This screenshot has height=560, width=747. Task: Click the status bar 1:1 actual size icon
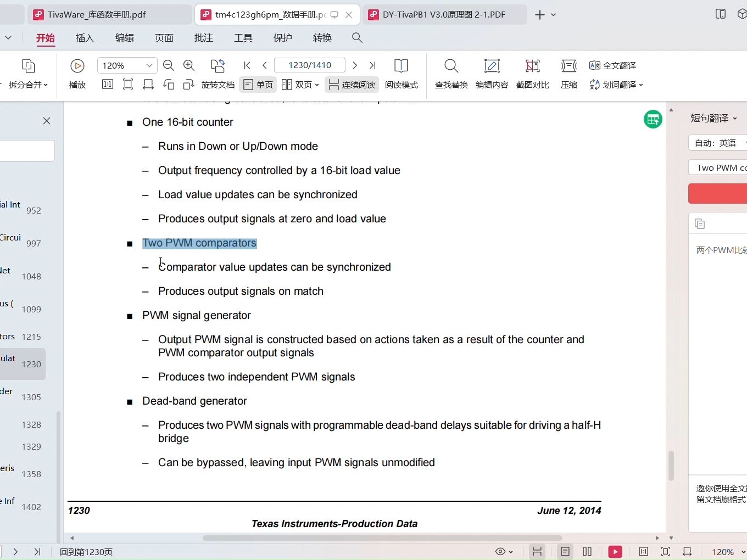coord(643,552)
